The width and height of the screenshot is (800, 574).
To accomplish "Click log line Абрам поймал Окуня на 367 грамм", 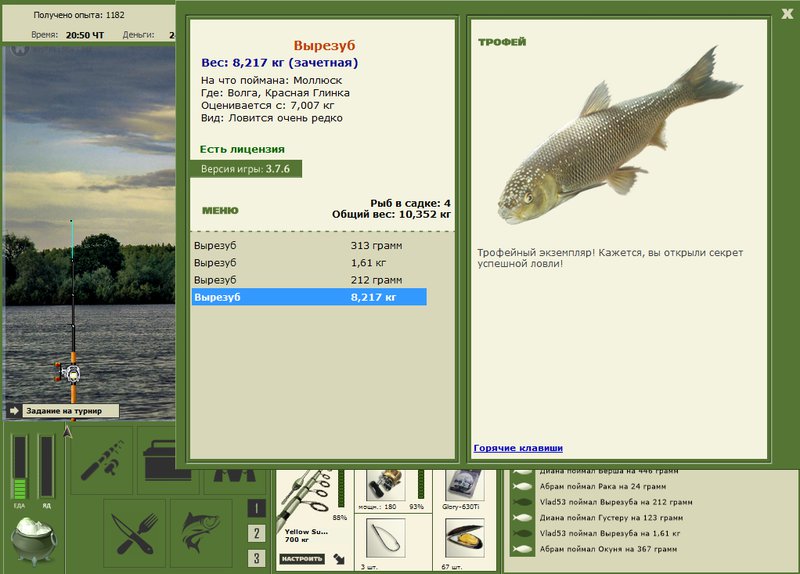I will point(608,550).
